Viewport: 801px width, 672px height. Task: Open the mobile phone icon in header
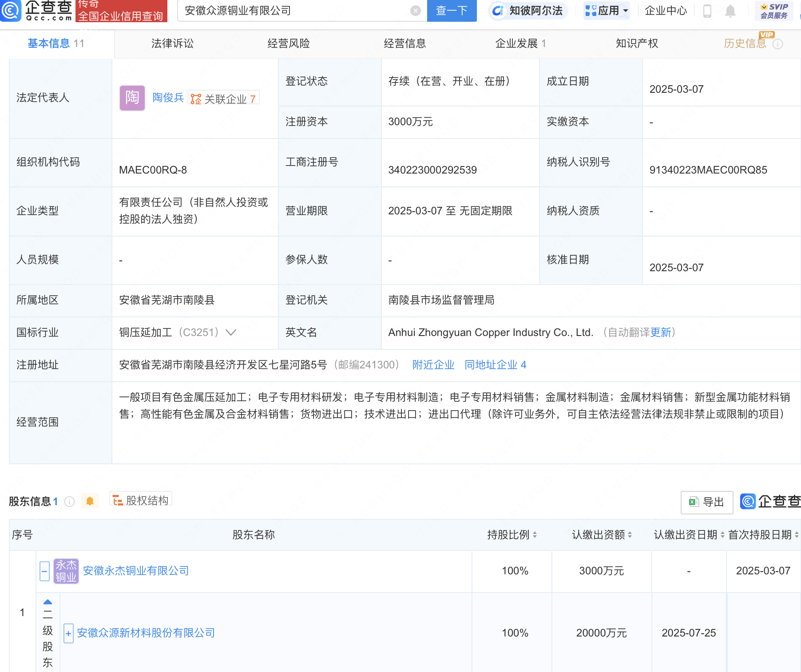[x=707, y=11]
